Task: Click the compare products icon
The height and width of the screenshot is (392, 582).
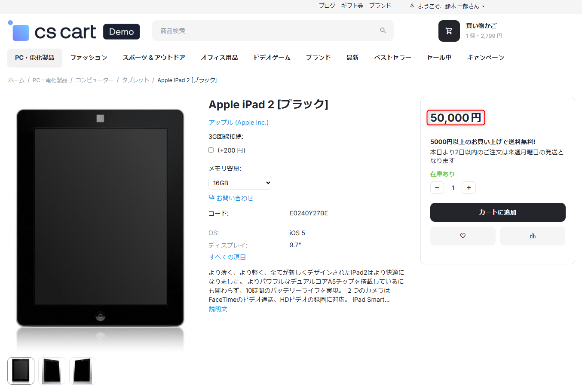Action: point(532,236)
